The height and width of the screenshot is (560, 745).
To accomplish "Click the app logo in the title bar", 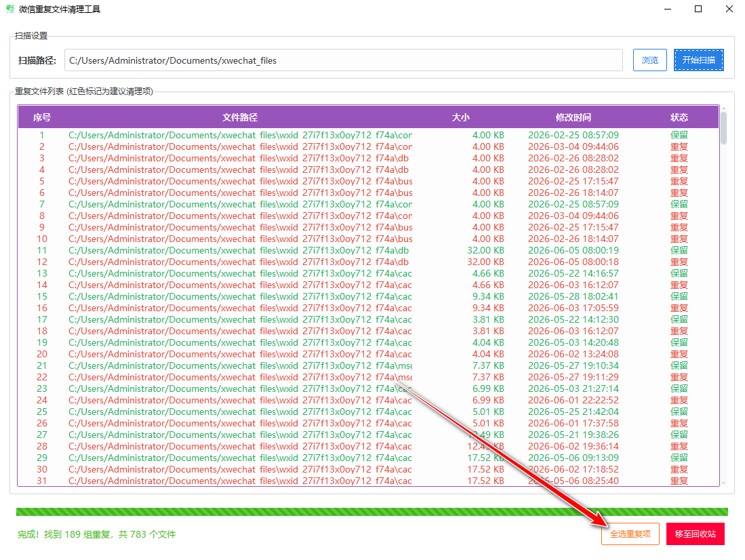I will click(x=10, y=9).
